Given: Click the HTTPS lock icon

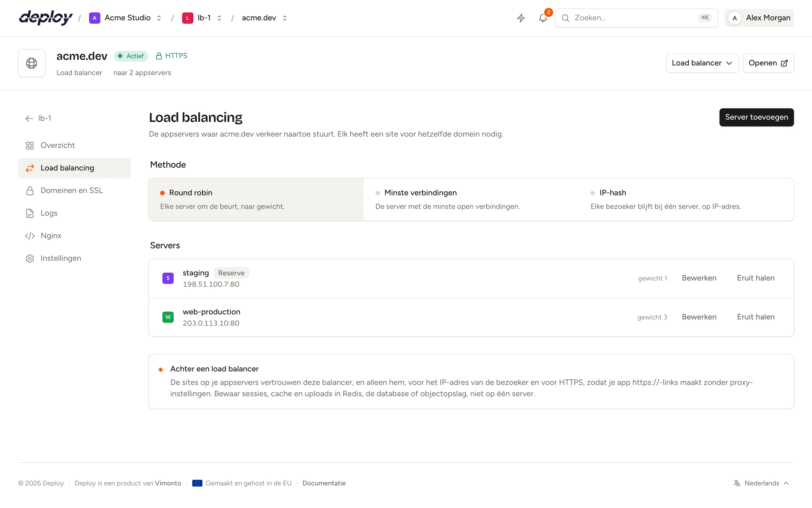Looking at the screenshot, I should pyautogui.click(x=159, y=56).
